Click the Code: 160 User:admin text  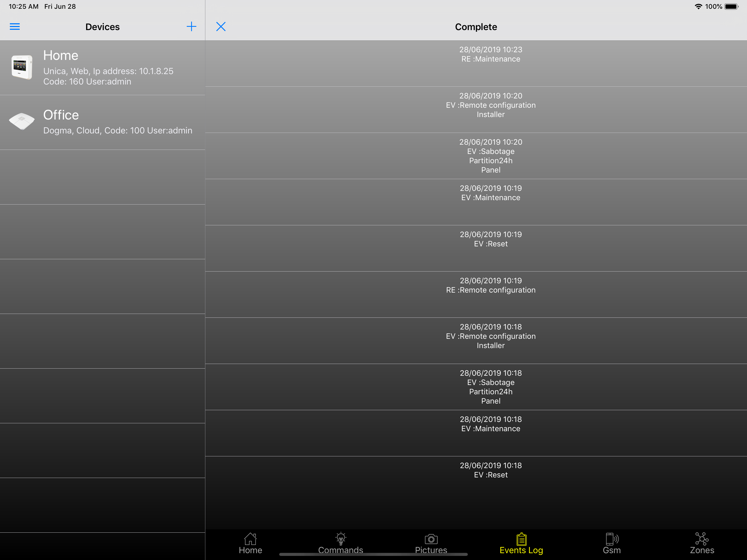(x=87, y=82)
